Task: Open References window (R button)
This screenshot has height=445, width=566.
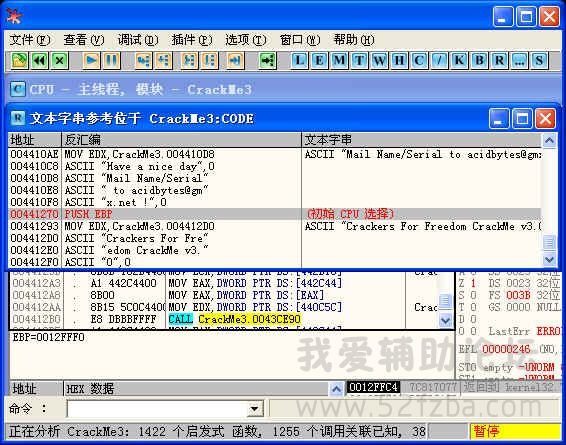Action: (x=499, y=60)
